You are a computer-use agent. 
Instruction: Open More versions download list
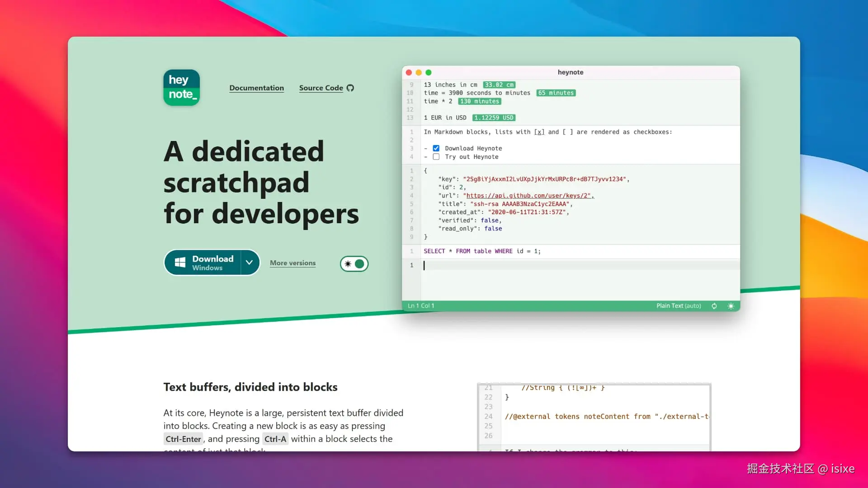pyautogui.click(x=292, y=263)
